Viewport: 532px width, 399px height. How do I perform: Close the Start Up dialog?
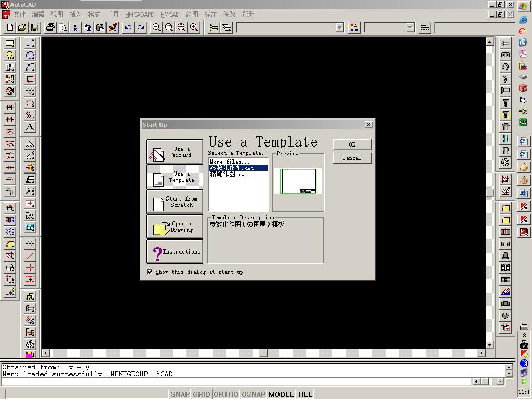369,125
